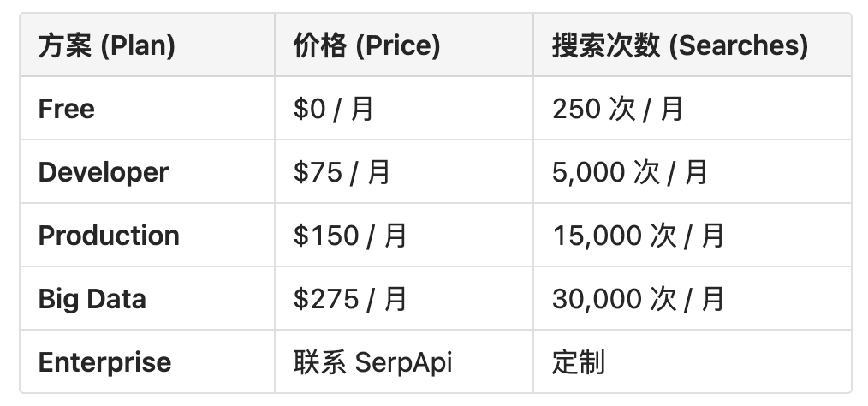Screen dimensions: 868x406
Task: Select the 5,000 次 / 月 searches cell
Action: tap(630, 172)
